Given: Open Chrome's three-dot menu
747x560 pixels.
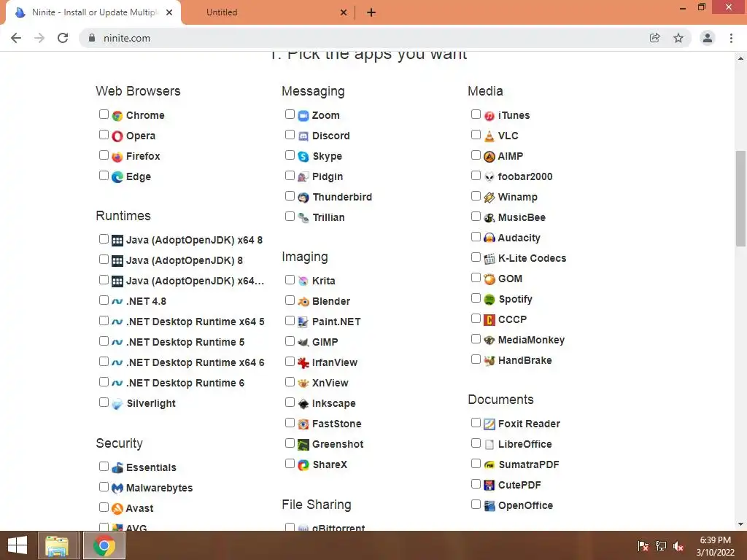Looking at the screenshot, I should [x=731, y=38].
